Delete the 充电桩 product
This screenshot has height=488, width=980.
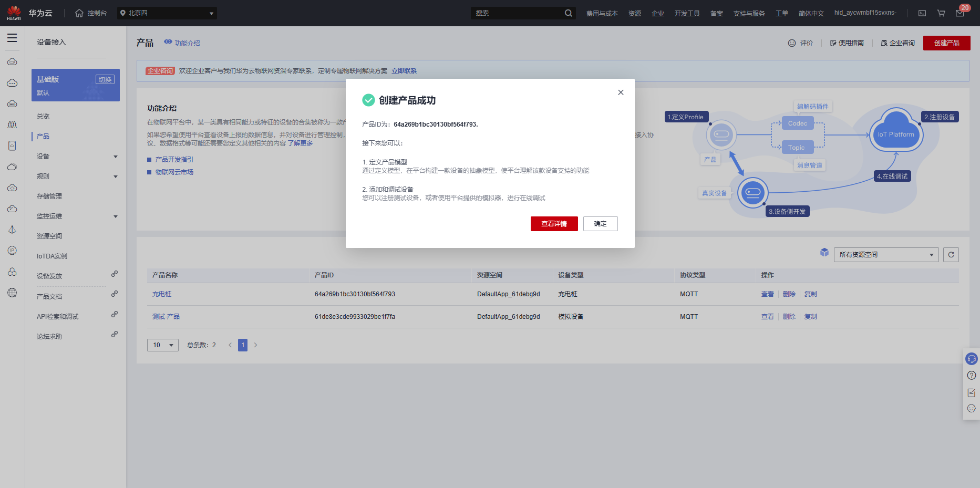pyautogui.click(x=789, y=294)
